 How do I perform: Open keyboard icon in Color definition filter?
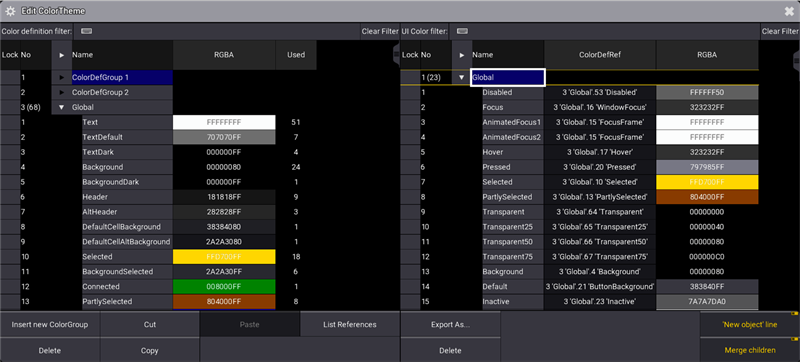tap(87, 31)
